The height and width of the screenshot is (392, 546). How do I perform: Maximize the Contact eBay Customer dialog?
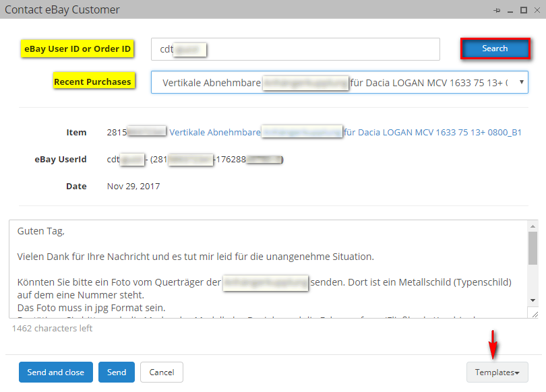point(522,10)
